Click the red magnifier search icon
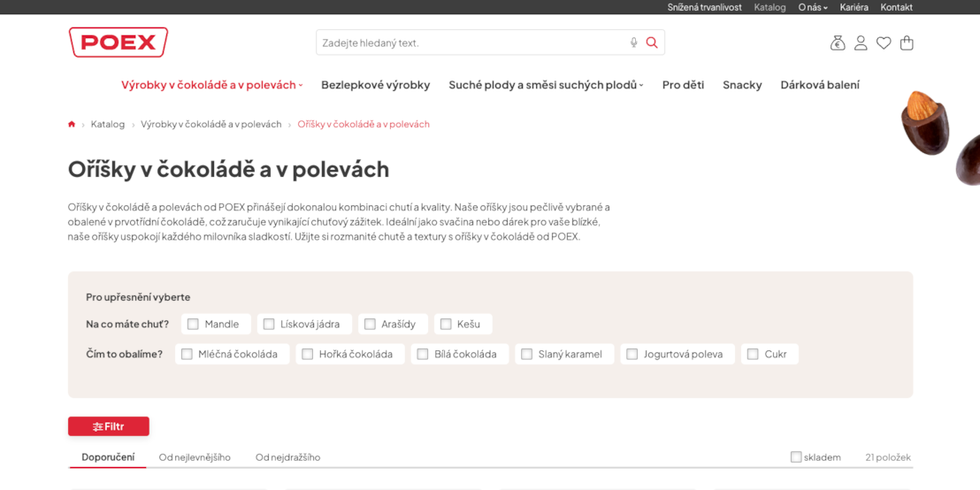The height and width of the screenshot is (490, 980). (652, 42)
